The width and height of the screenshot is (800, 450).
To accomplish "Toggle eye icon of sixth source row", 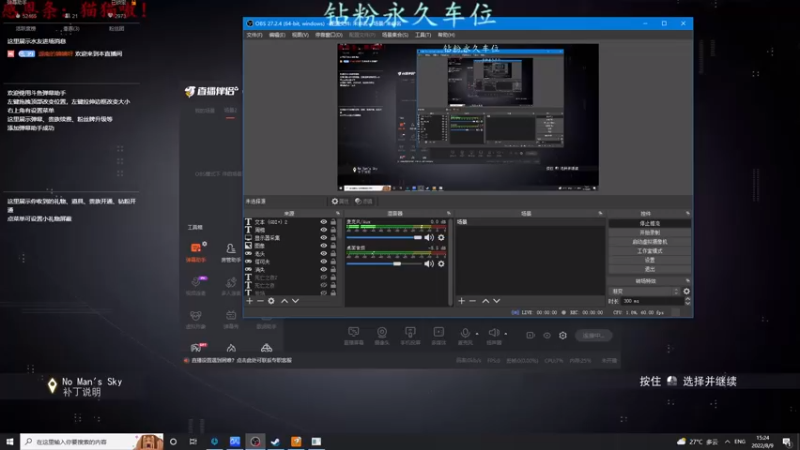I will click(323, 261).
